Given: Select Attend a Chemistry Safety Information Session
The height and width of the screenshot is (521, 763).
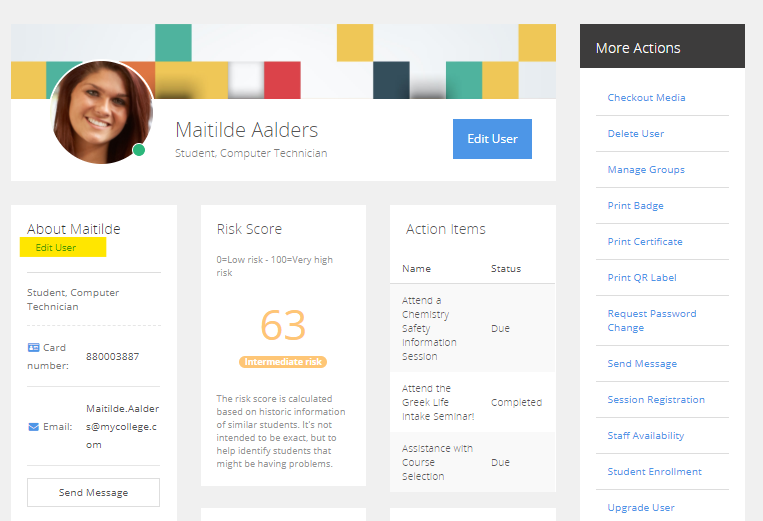Looking at the screenshot, I should (429, 328).
